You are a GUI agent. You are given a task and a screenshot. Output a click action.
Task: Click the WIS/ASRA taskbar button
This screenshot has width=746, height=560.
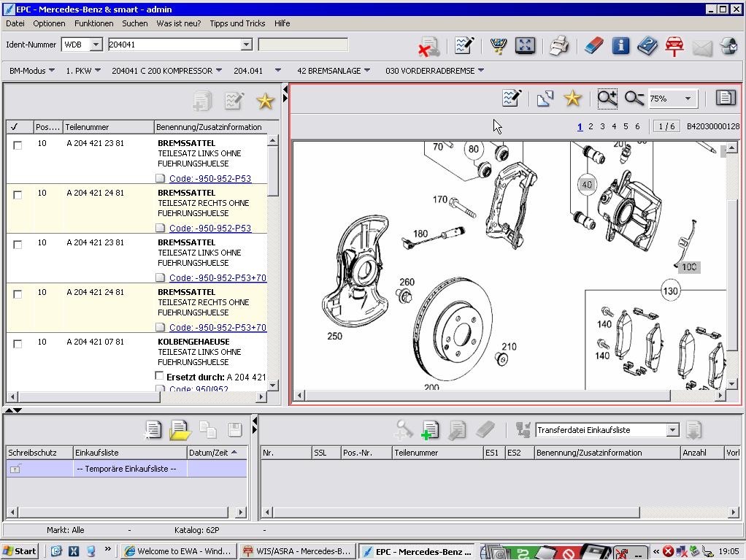tap(297, 551)
